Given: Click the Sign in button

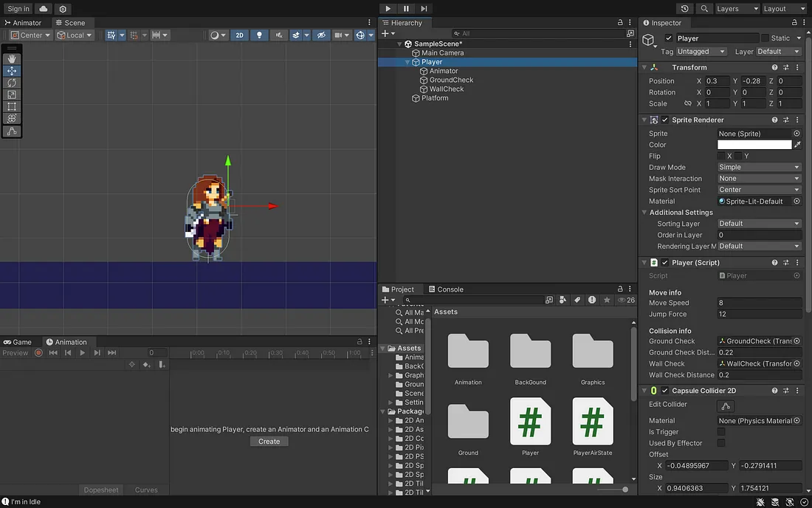Looking at the screenshot, I should pos(18,8).
